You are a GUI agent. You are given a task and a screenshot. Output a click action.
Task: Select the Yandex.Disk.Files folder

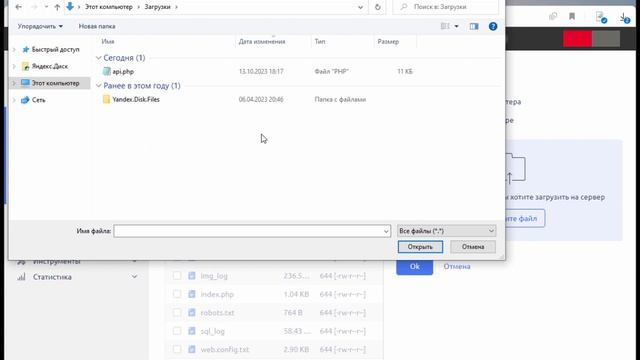point(136,99)
